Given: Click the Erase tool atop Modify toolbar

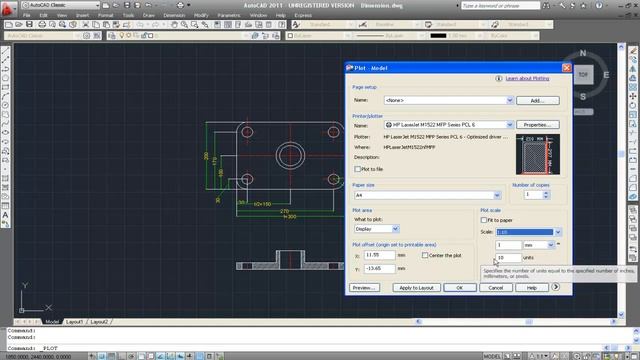Looking at the screenshot, I should click(x=633, y=51).
